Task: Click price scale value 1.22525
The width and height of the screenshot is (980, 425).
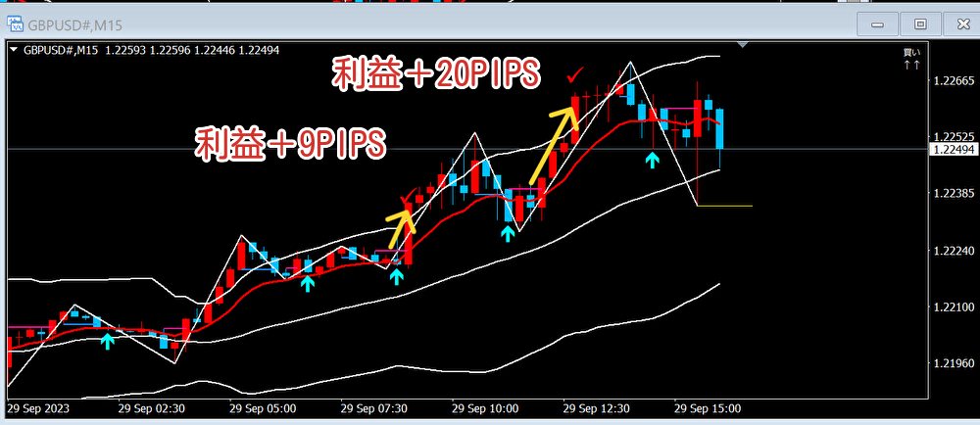Action: pos(953,137)
